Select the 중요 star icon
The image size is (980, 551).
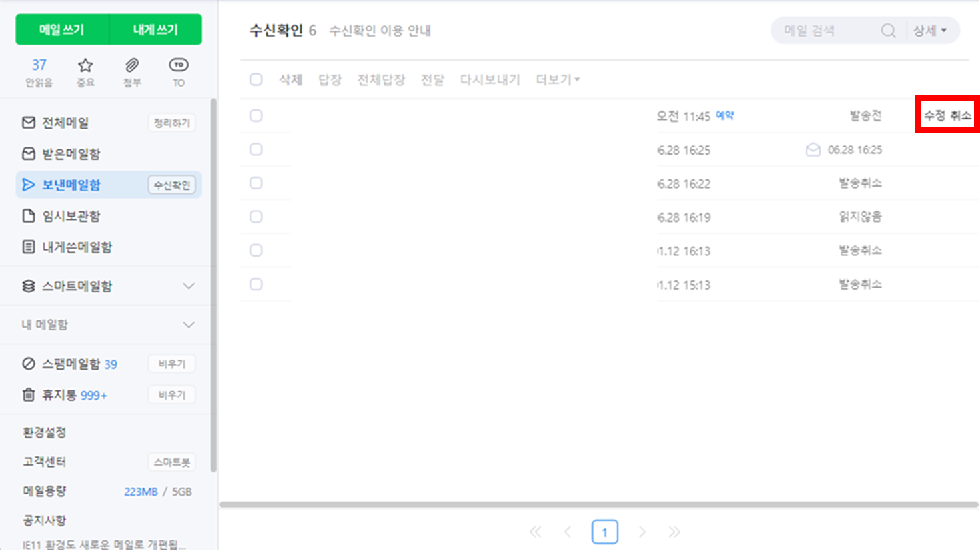pos(85,65)
